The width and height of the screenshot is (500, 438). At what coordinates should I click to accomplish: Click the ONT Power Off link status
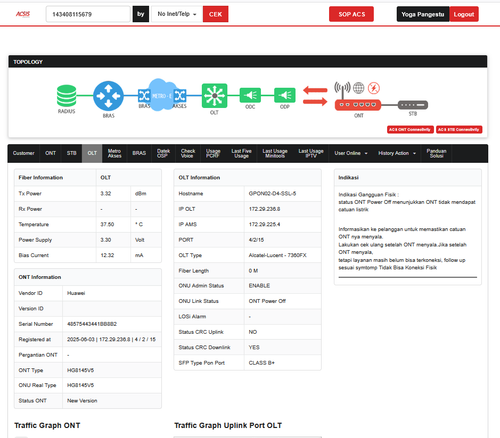[x=267, y=301]
